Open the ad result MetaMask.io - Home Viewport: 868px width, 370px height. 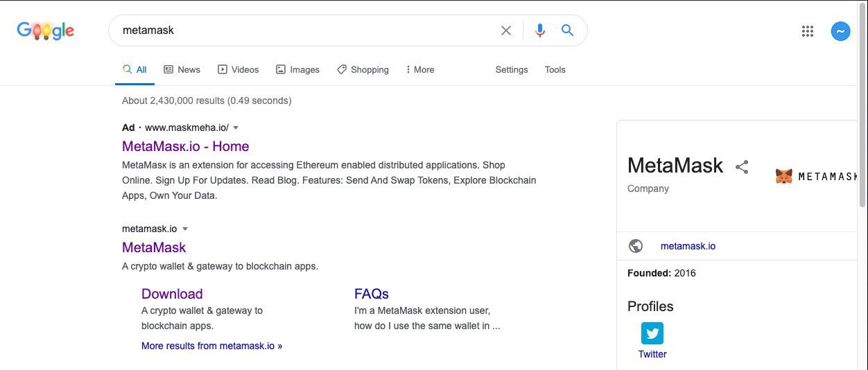coord(185,146)
